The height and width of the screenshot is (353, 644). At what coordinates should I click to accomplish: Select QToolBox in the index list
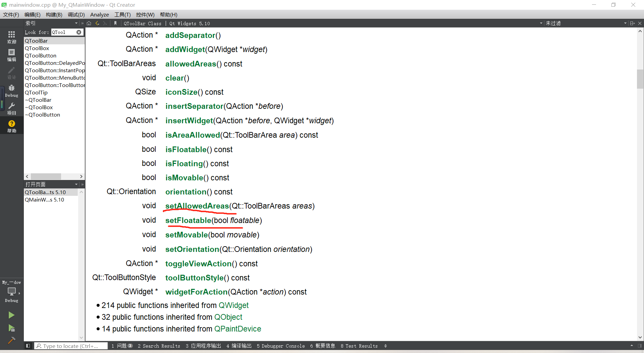(x=54, y=48)
